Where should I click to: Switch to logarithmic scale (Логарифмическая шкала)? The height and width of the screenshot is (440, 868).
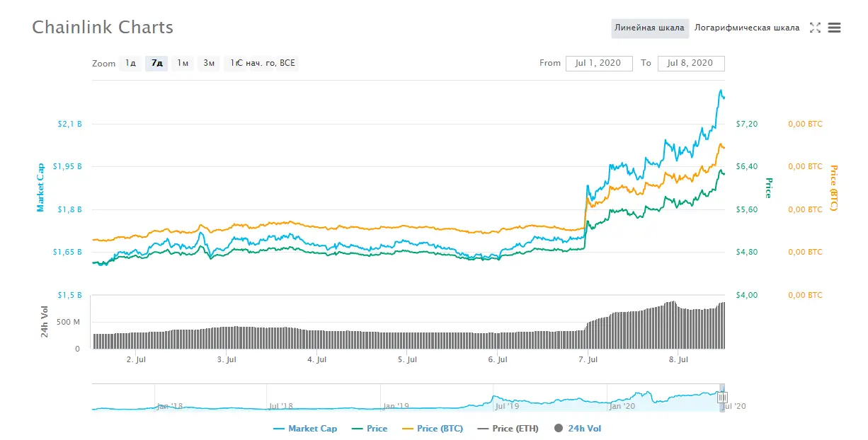(x=747, y=28)
